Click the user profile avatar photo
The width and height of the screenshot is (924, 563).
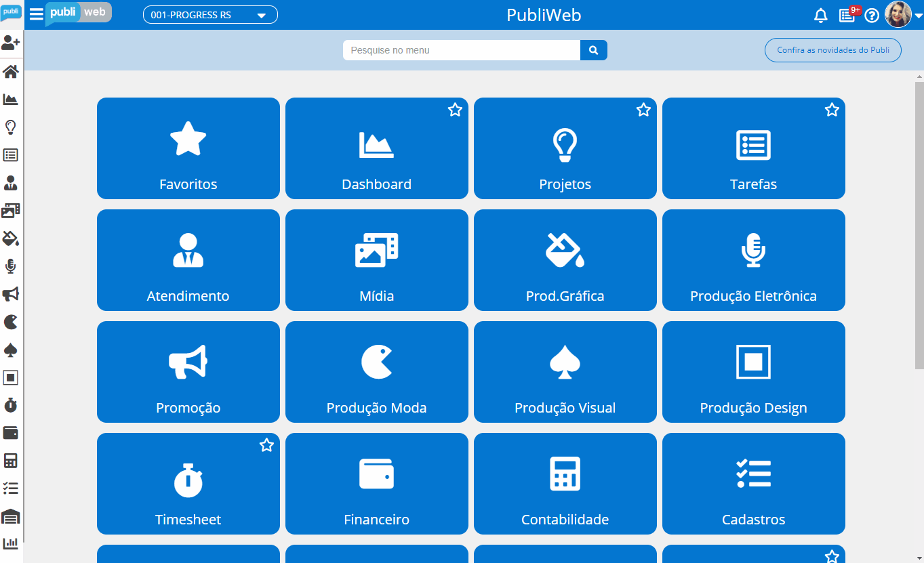coord(898,14)
